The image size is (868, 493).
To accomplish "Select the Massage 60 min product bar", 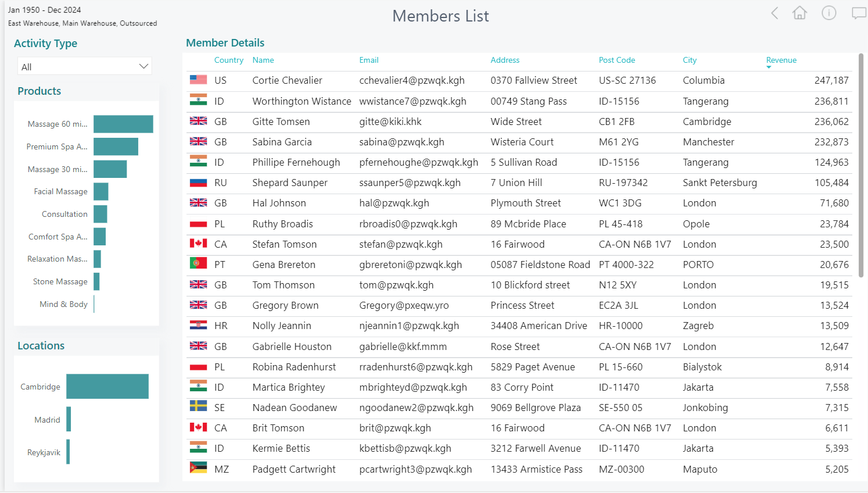I will click(x=123, y=124).
